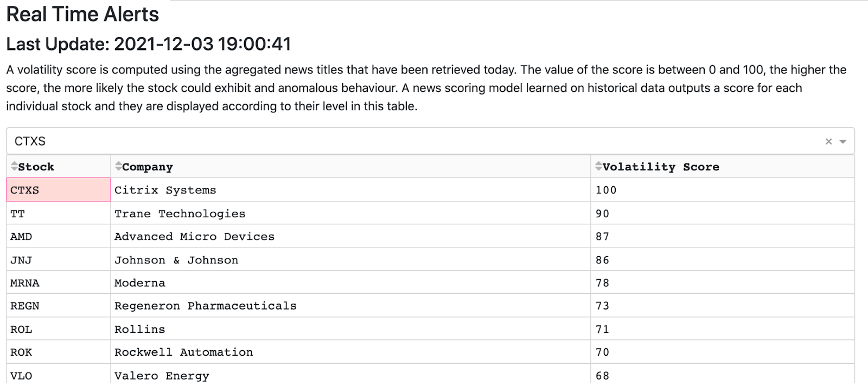This screenshot has height=385, width=868.
Task: Click the TT ticker cell
Action: pos(59,213)
